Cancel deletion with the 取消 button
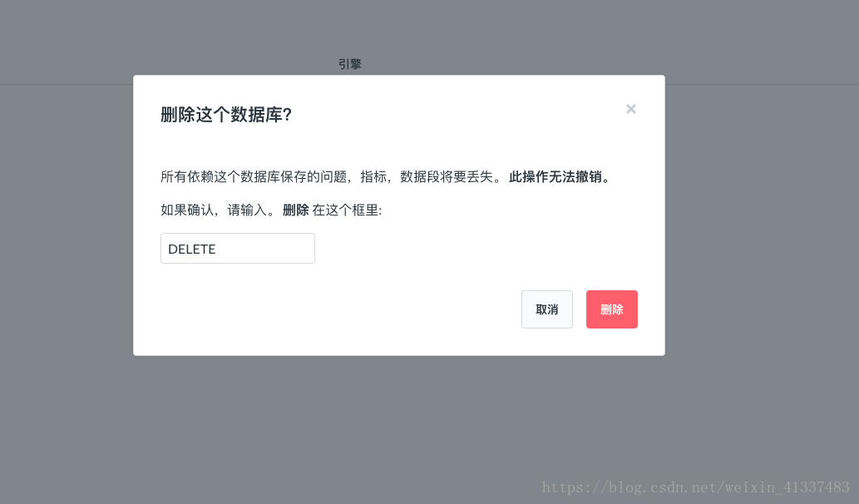This screenshot has width=859, height=504. click(546, 309)
